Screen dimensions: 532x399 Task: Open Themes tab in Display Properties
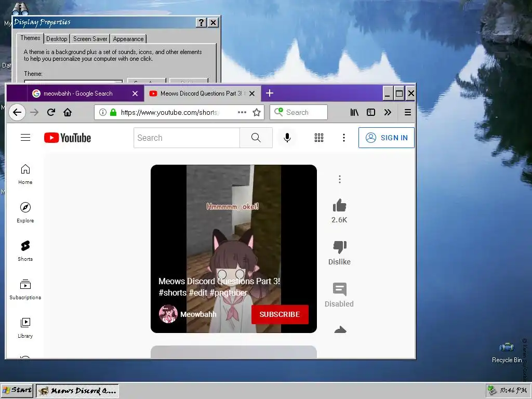click(30, 38)
